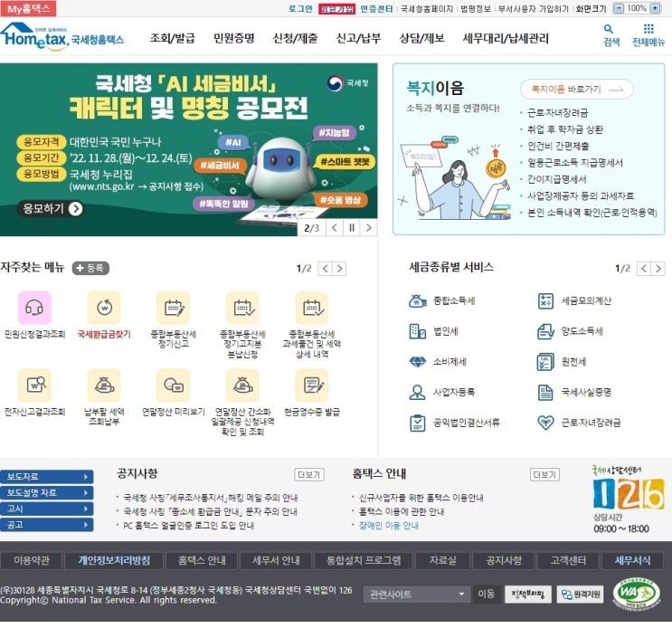The width and height of the screenshot is (672, 628).
Task: Go to previous page of 자주찾는 메뉴
Action: (x=326, y=269)
